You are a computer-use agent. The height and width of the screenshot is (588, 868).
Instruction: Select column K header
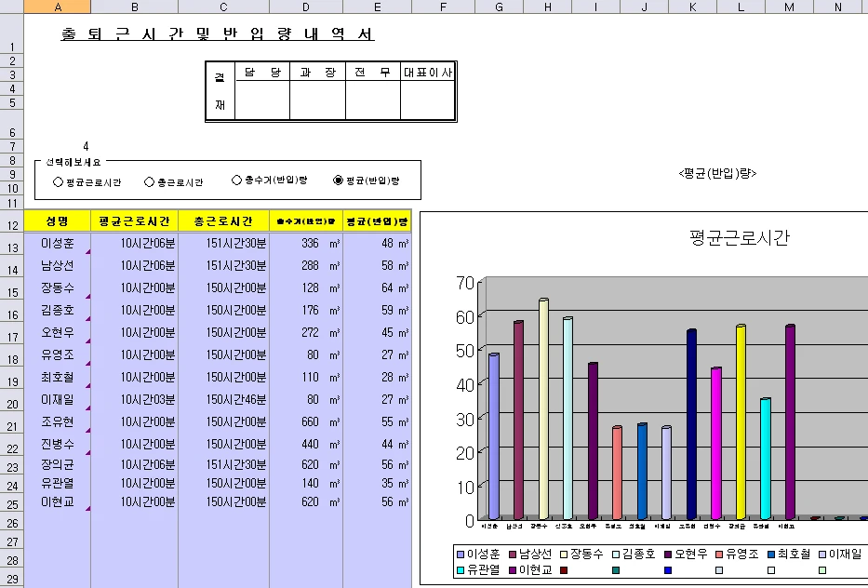click(x=692, y=7)
